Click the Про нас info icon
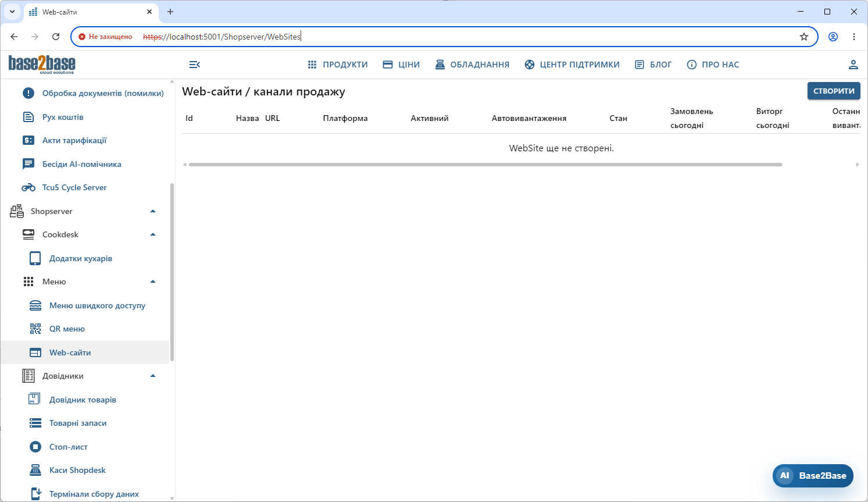Viewport: 868px width, 502px height. (x=692, y=65)
